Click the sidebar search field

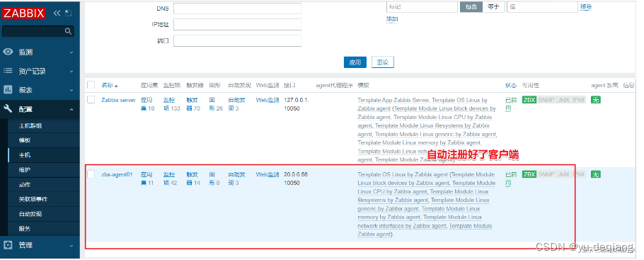point(38,31)
